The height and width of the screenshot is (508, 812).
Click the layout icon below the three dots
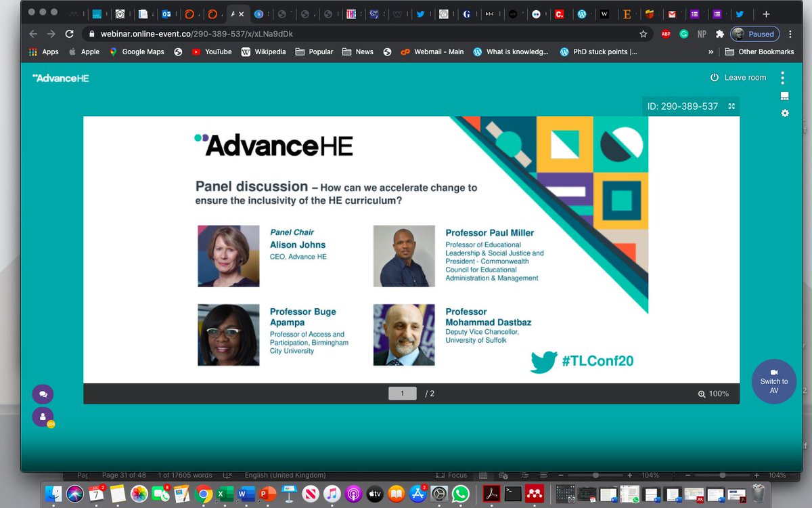[x=785, y=96]
